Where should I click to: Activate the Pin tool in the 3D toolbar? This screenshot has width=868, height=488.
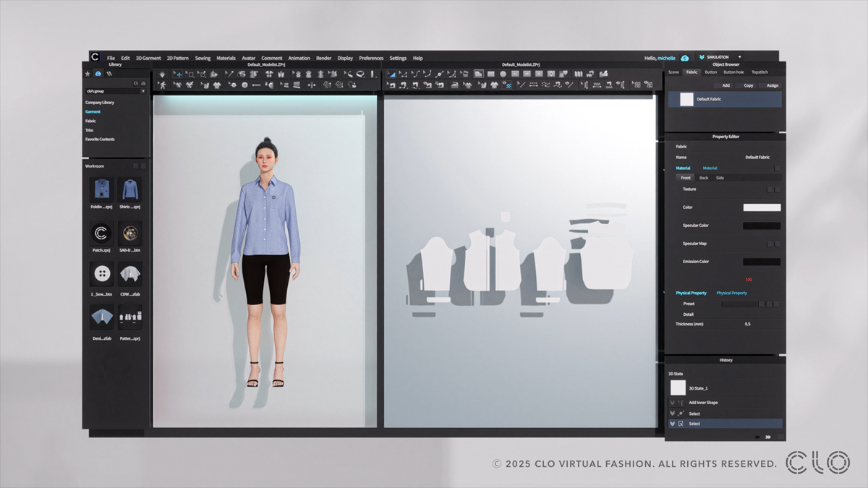[229, 74]
